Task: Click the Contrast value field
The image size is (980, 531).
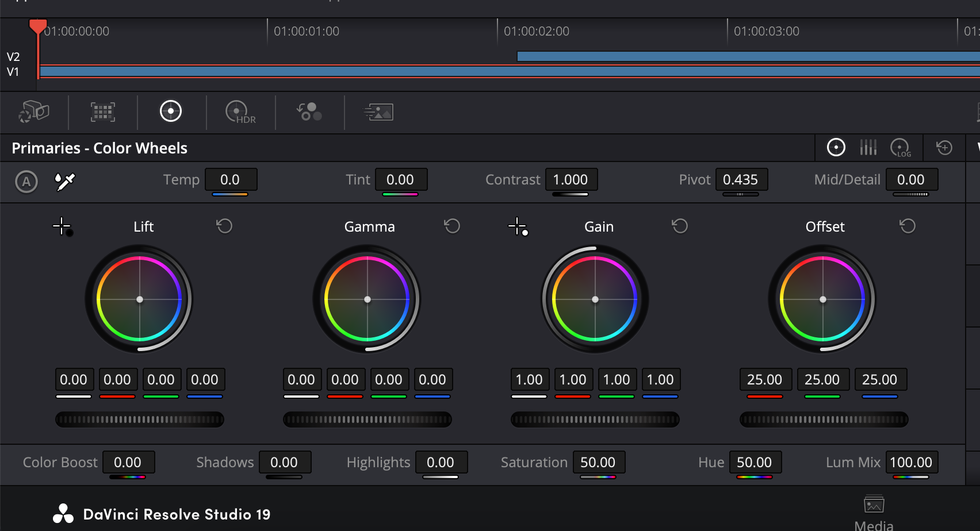Action: click(x=571, y=179)
